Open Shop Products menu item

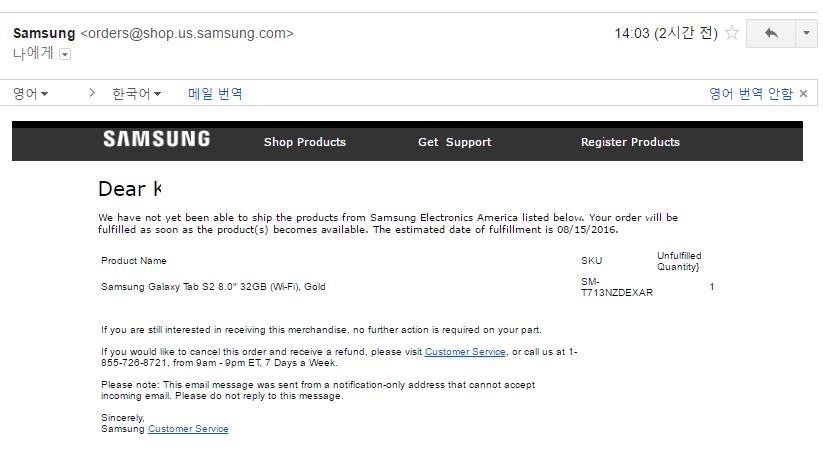pos(305,142)
